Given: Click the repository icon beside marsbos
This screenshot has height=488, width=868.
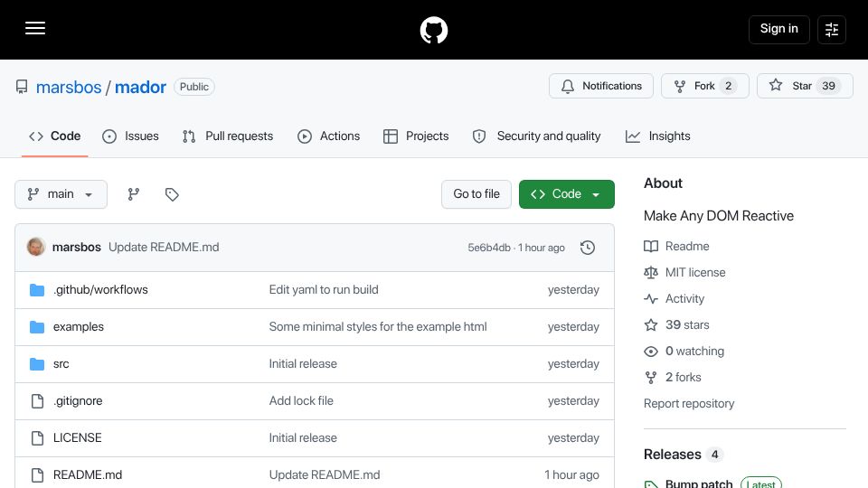Looking at the screenshot, I should tap(22, 87).
